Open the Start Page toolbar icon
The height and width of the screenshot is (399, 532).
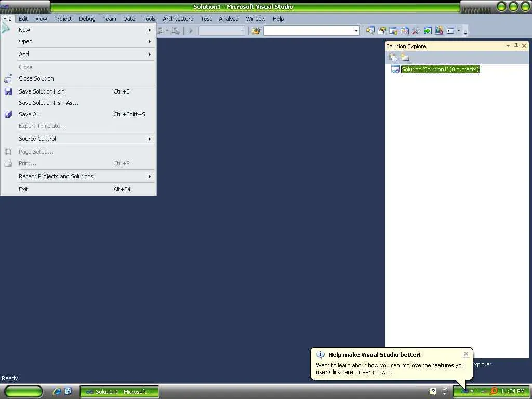point(428,31)
